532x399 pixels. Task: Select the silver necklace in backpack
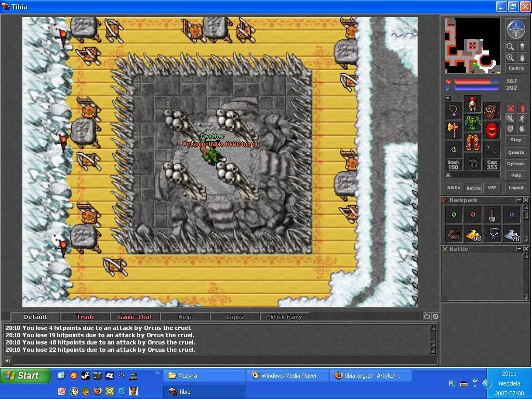(493, 234)
